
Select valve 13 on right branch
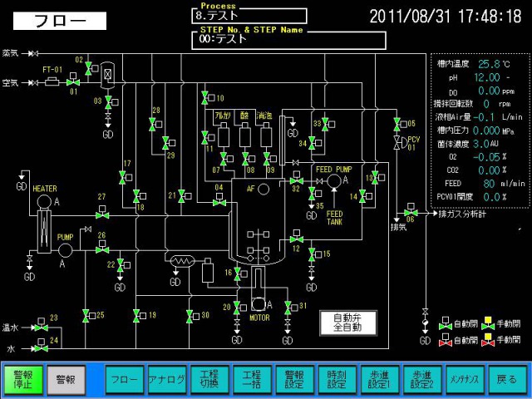pyautogui.click(x=377, y=177)
